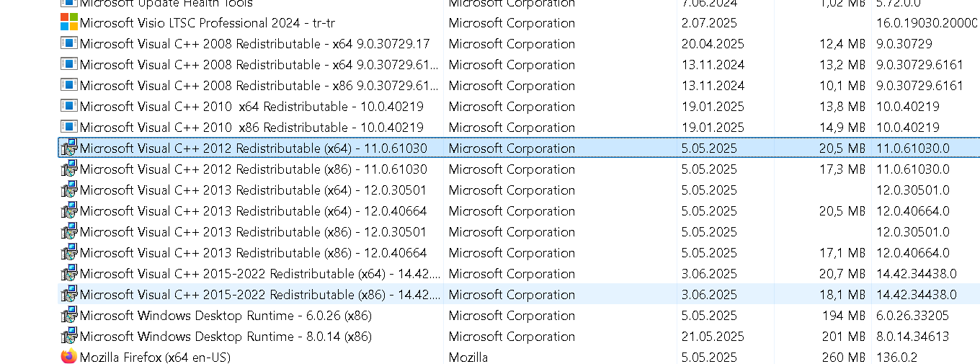Click install date 2.07.2025 of Visio
Image resolution: width=980 pixels, height=364 pixels.
coord(709,23)
